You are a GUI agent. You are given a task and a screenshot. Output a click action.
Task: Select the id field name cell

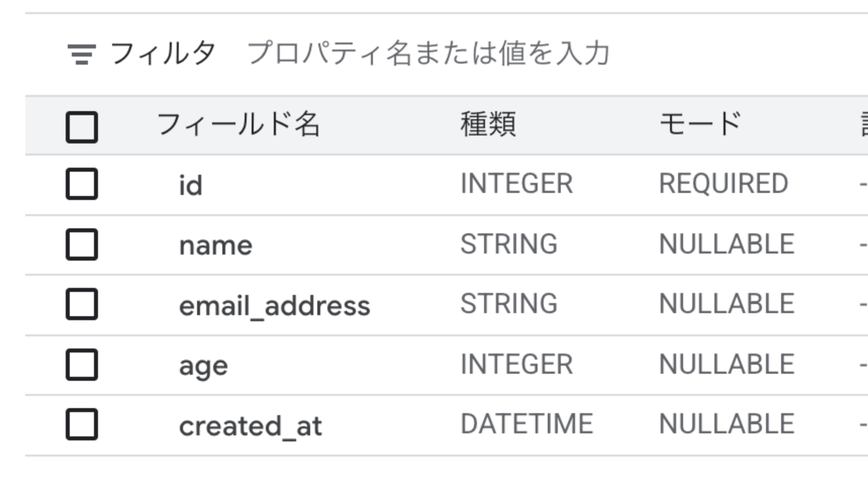(190, 185)
